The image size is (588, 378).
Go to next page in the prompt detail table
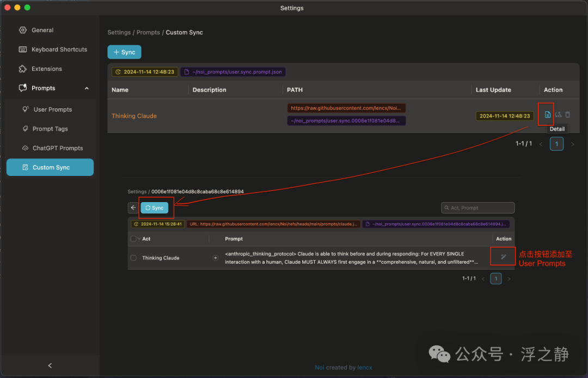pyautogui.click(x=509, y=279)
